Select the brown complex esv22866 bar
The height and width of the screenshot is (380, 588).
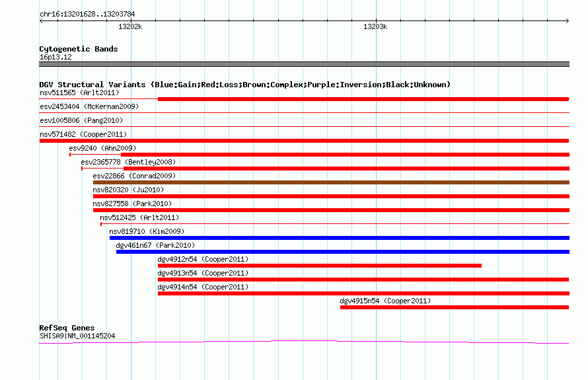point(331,182)
